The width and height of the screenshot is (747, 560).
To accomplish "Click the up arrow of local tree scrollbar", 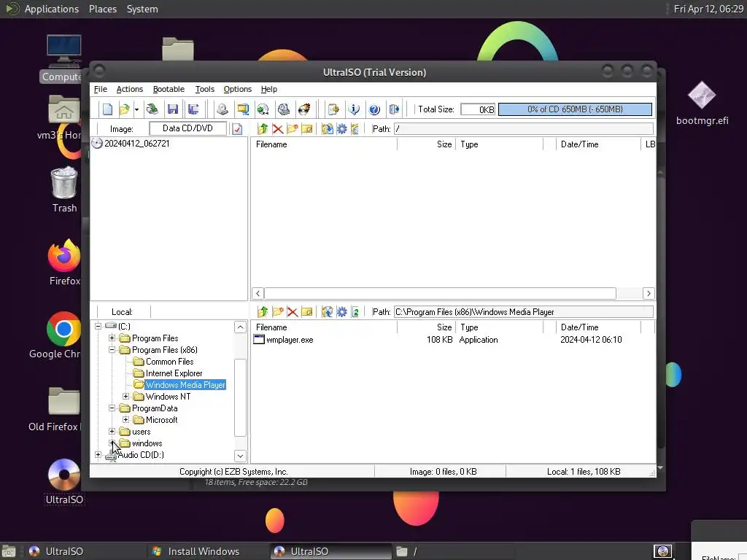I will pyautogui.click(x=240, y=327).
